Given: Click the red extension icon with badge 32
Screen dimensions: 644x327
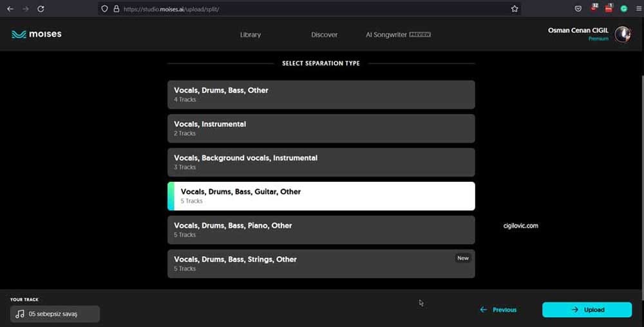Looking at the screenshot, I should click(x=594, y=8).
